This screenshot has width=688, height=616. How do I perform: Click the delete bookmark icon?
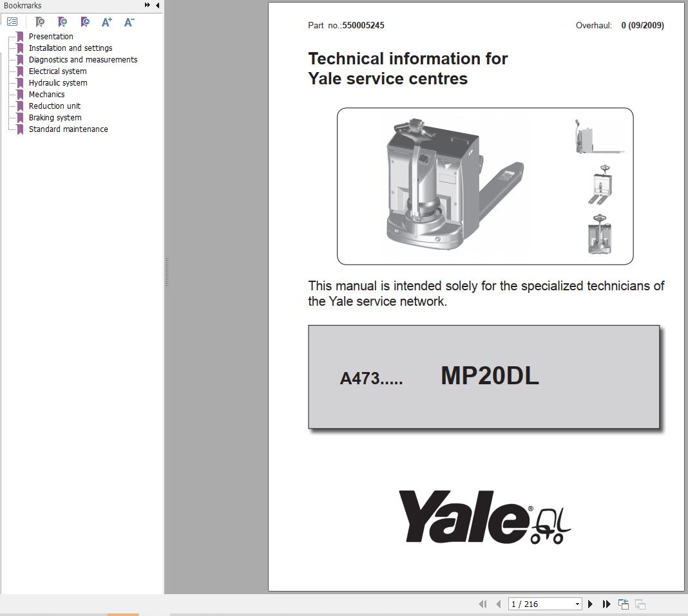coord(40,21)
